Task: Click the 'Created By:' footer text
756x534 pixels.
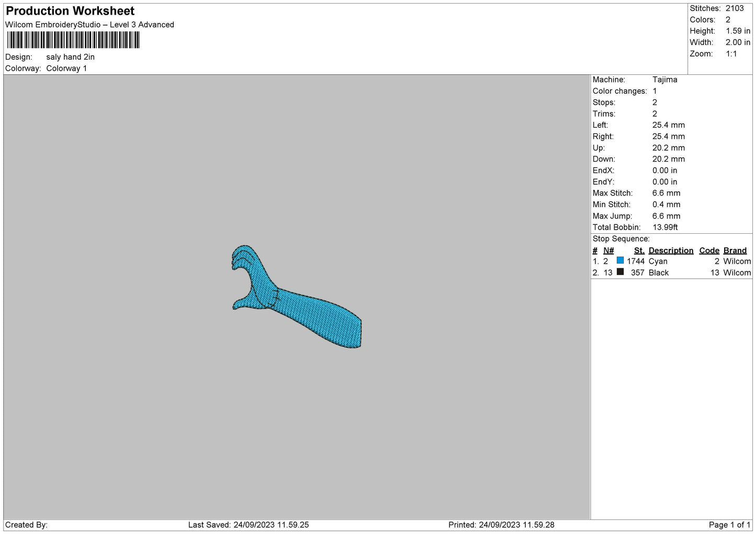Action: [26, 525]
